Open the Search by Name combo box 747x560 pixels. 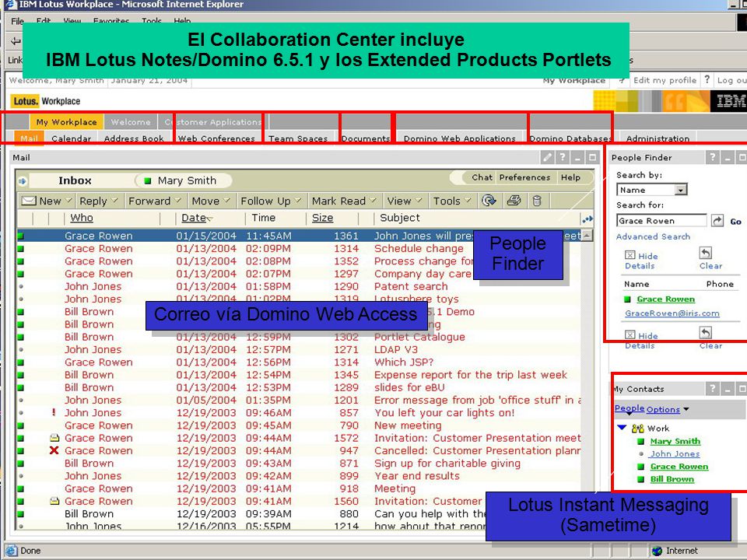pyautogui.click(x=652, y=190)
